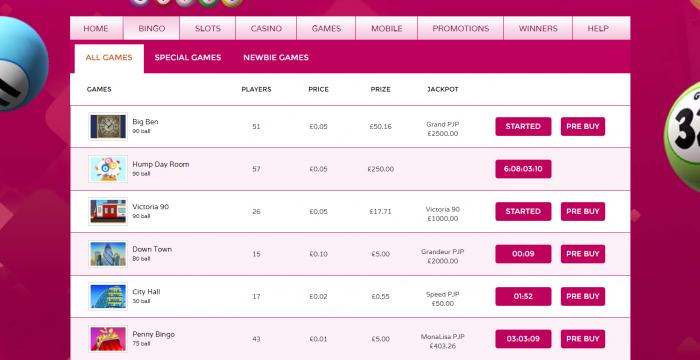This screenshot has height=360, width=700.
Task: Click the Grand PJP £2500.00 jackpot
Action: click(x=442, y=129)
